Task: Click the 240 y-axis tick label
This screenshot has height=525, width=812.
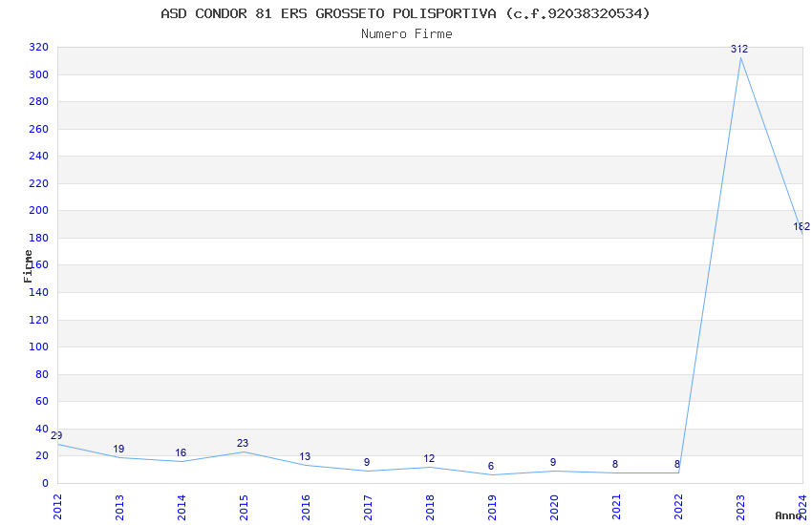Action: click(39, 156)
